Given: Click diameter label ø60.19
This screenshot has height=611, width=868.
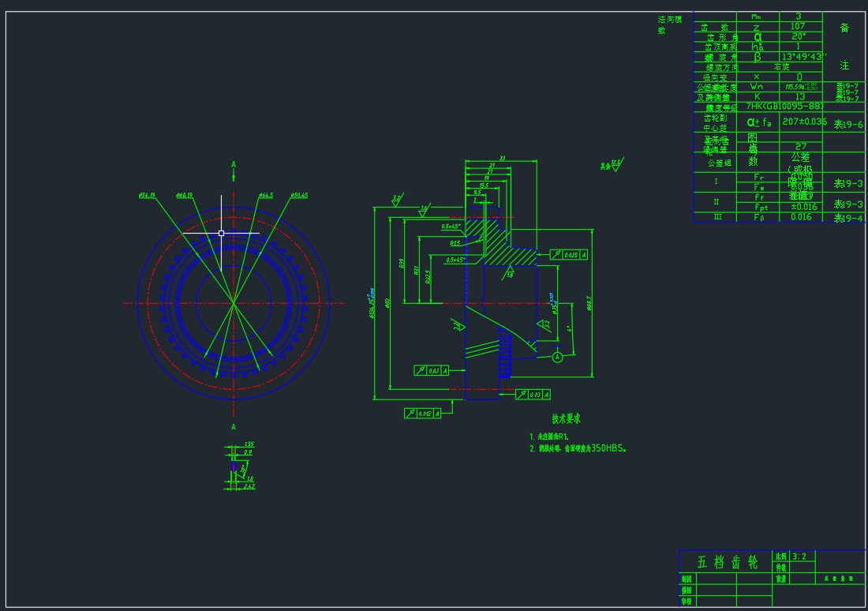Looking at the screenshot, I should [x=185, y=195].
